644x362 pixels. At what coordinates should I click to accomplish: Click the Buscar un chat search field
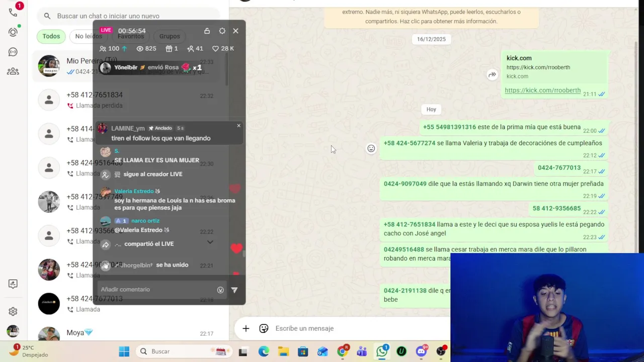tap(128, 16)
